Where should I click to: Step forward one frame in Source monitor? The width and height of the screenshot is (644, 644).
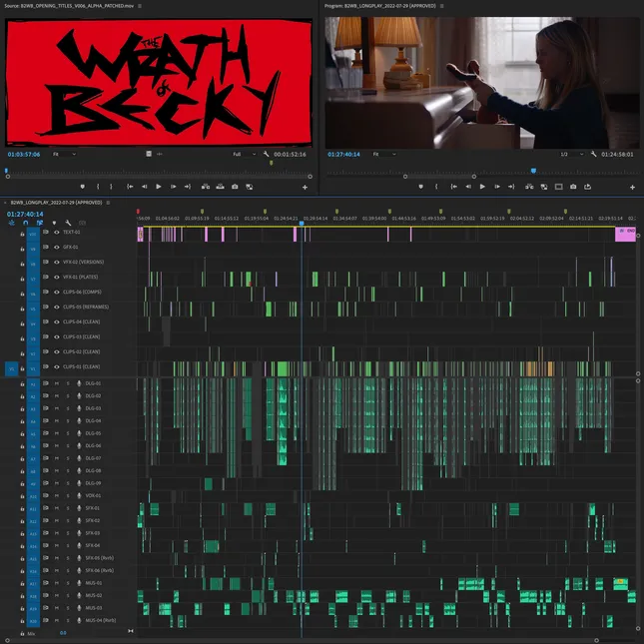174,187
